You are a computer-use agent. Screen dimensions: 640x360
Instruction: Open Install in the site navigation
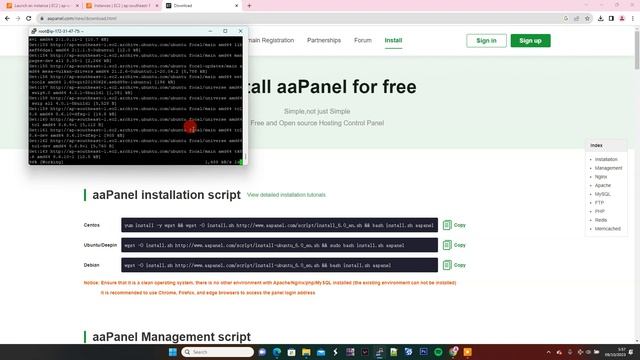click(393, 40)
